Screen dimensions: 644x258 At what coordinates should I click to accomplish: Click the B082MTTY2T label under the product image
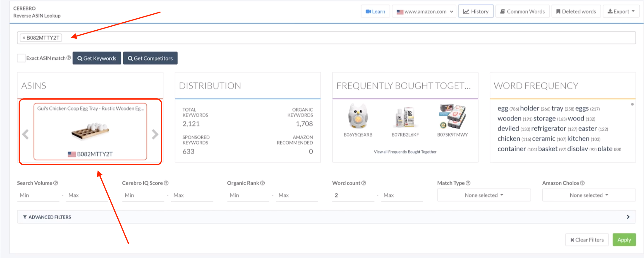click(x=95, y=154)
